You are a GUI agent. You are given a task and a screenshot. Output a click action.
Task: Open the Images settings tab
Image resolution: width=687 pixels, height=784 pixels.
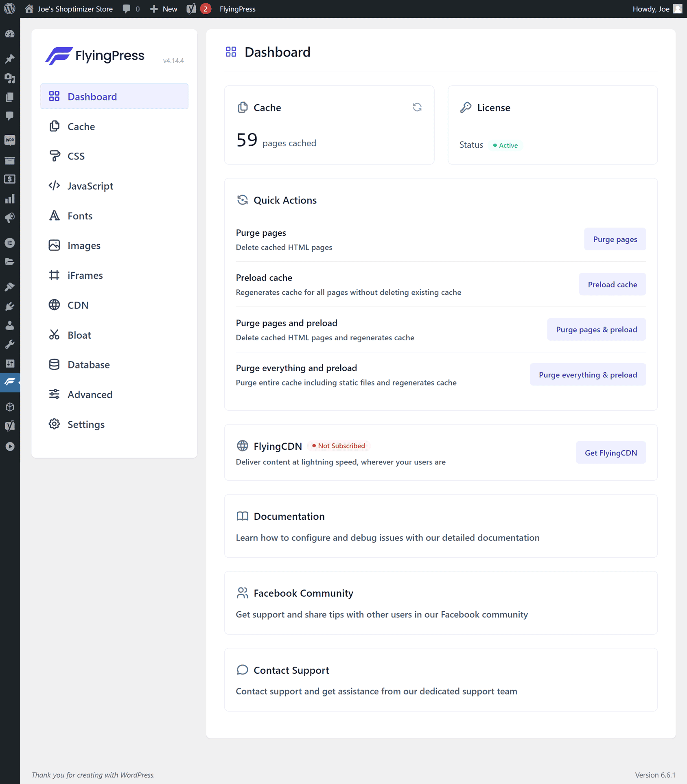(x=114, y=245)
